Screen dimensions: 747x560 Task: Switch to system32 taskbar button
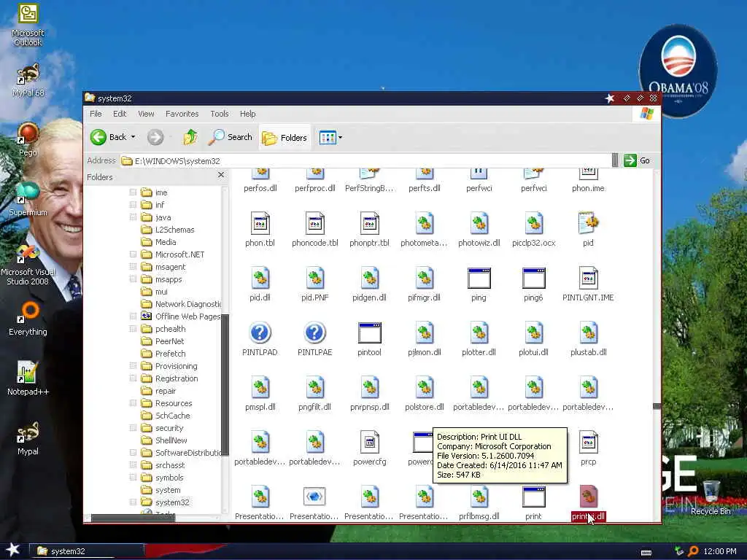click(87, 551)
